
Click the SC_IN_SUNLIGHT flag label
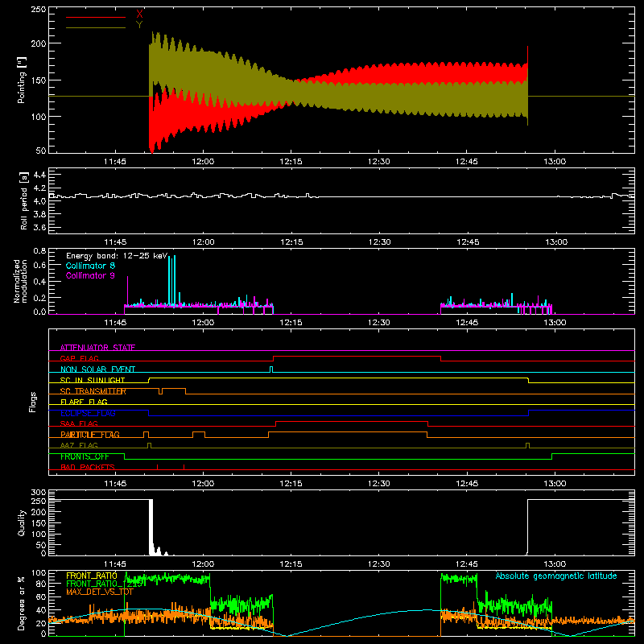tap(93, 380)
